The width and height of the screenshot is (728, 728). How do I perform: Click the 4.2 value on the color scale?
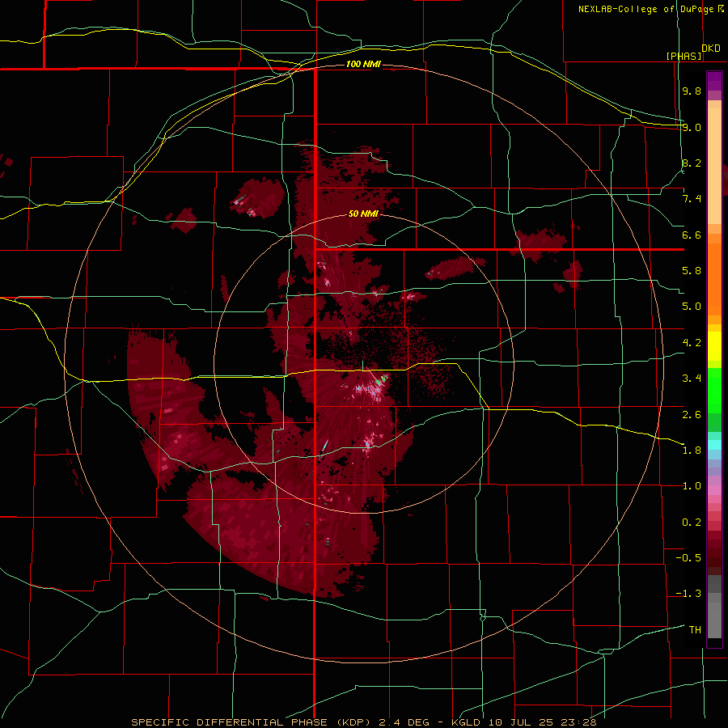[x=692, y=343]
